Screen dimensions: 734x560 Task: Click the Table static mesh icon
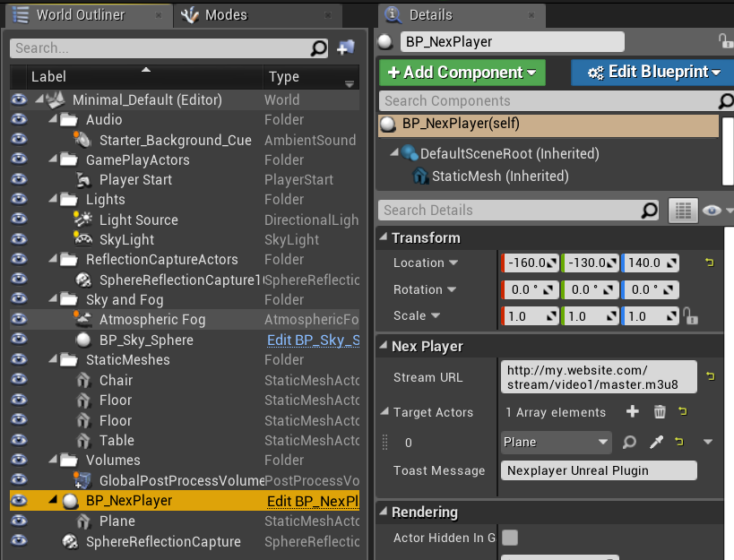(83, 440)
